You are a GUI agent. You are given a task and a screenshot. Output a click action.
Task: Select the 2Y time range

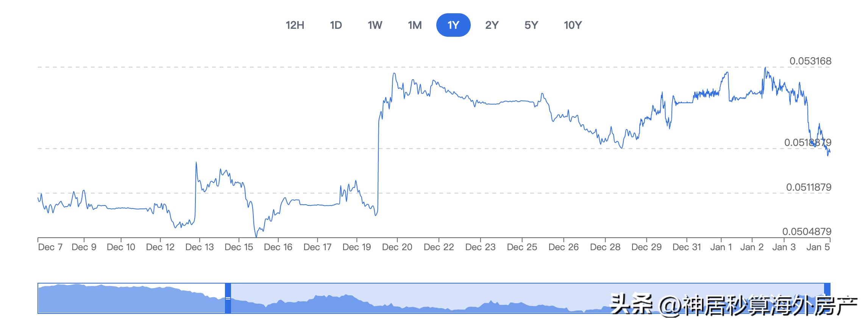[x=492, y=25]
